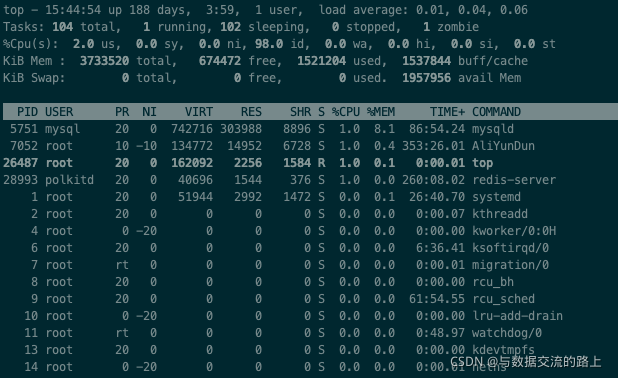Click PID 26487
Image resolution: width=618 pixels, height=378 pixels.
tap(20, 163)
